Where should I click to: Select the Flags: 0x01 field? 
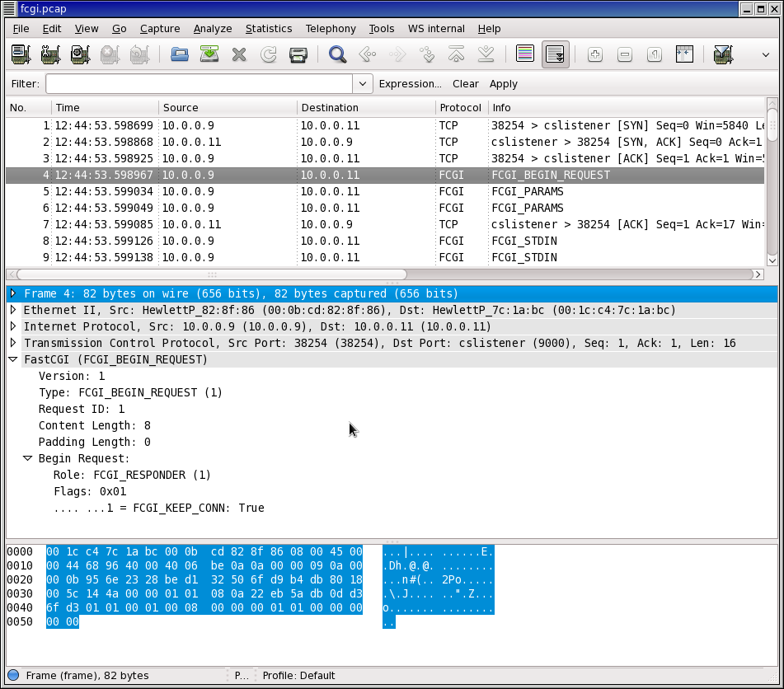point(90,491)
